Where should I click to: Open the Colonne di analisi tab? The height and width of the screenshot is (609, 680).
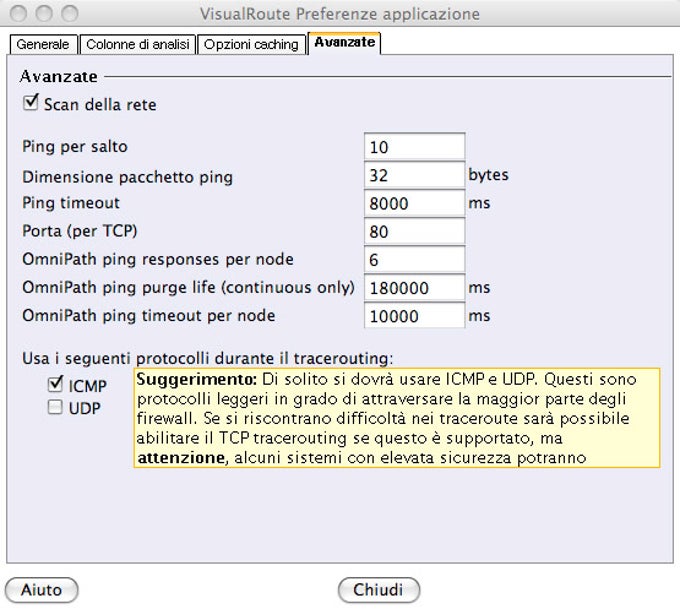pyautogui.click(x=137, y=44)
